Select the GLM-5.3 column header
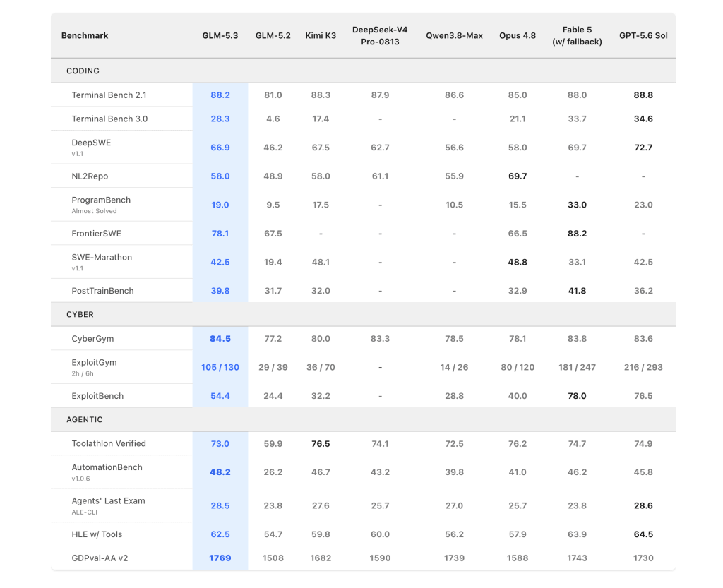 [220, 35]
